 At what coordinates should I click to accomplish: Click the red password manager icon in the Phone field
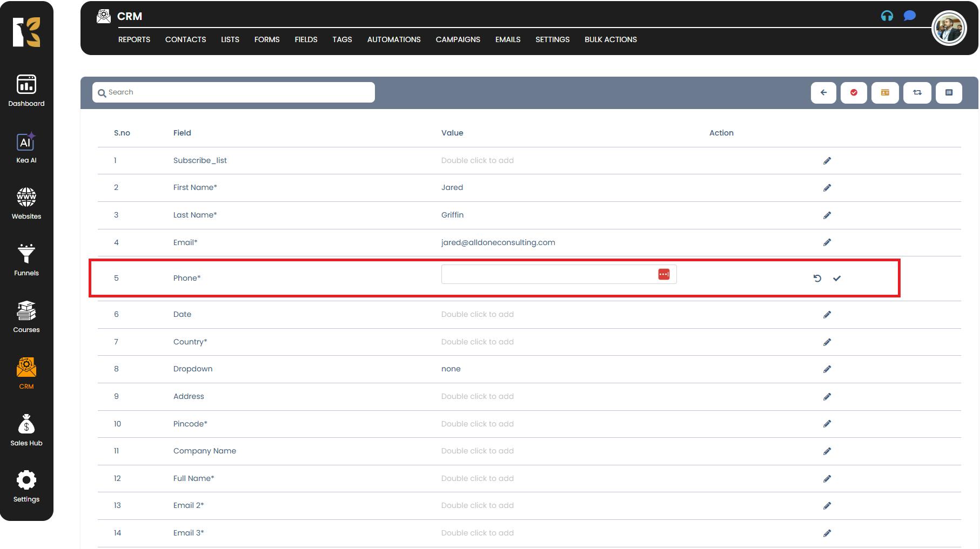663,274
